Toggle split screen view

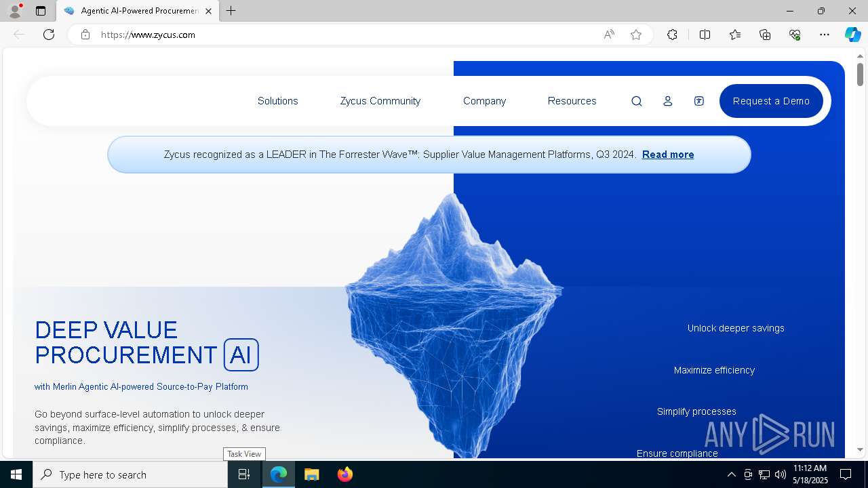705,35
